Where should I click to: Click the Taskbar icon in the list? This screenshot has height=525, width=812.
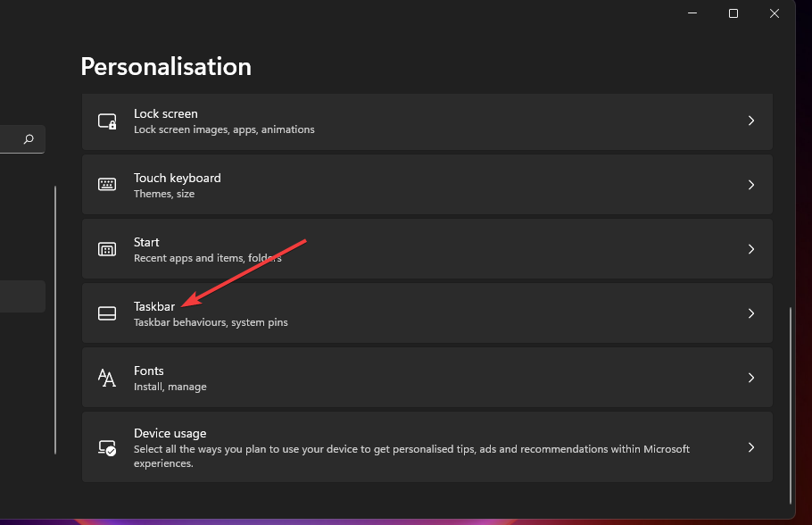pyautogui.click(x=107, y=313)
